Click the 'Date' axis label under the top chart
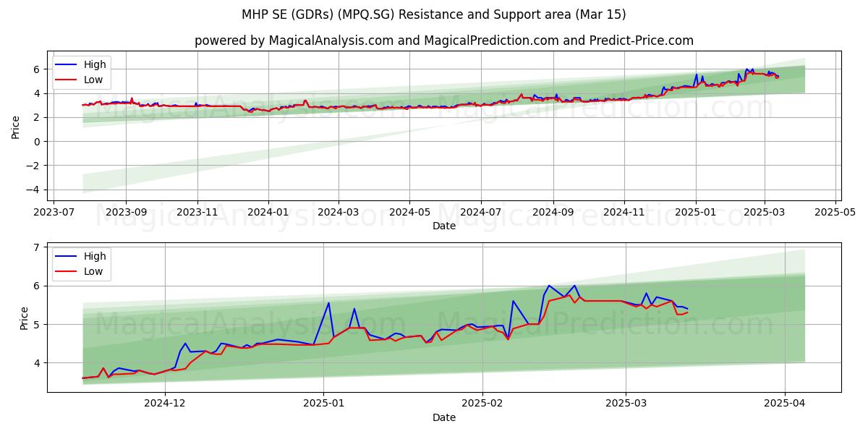Image resolution: width=868 pixels, height=434 pixels. pos(444,226)
